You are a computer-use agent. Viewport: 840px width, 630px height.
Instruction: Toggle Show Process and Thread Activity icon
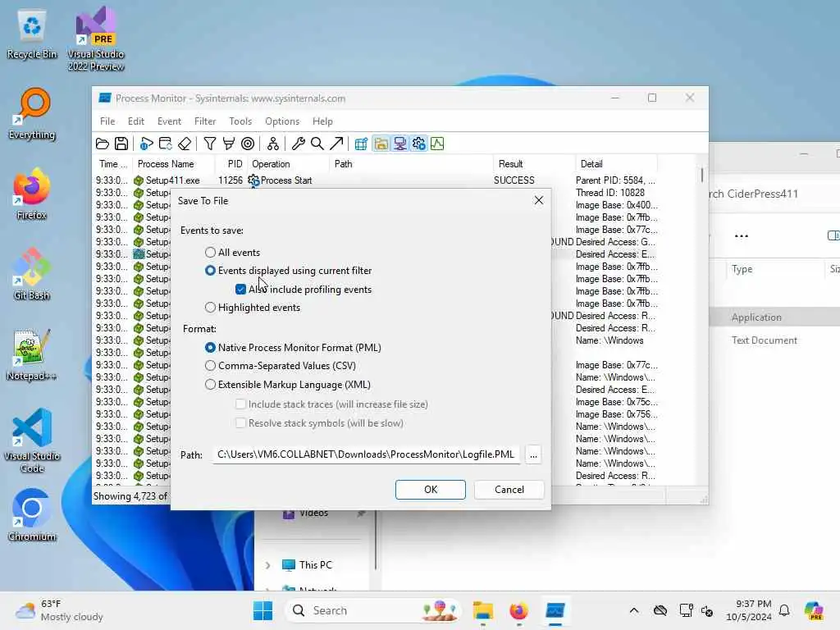(x=419, y=144)
